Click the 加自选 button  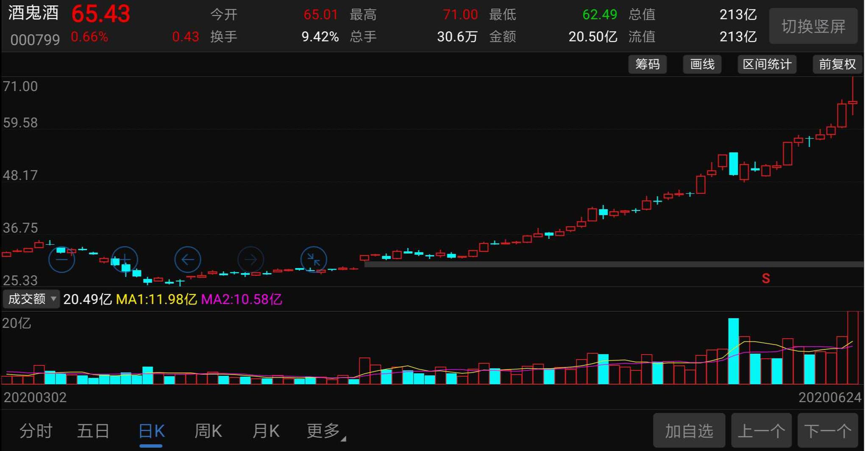point(689,431)
